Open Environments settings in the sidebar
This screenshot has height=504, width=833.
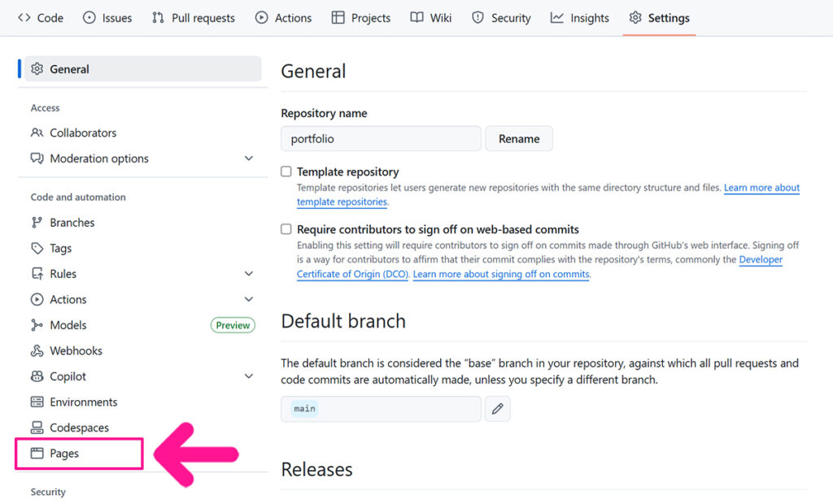click(x=83, y=402)
